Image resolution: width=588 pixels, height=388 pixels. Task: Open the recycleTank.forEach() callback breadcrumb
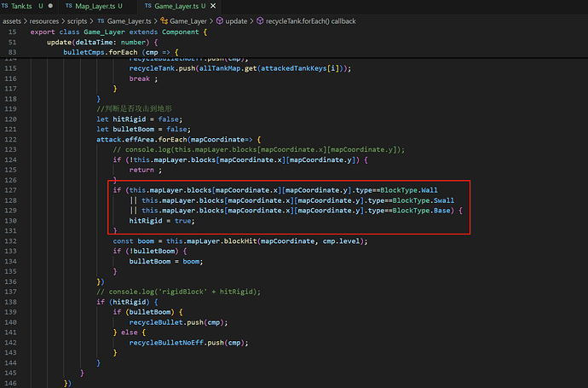[310, 21]
